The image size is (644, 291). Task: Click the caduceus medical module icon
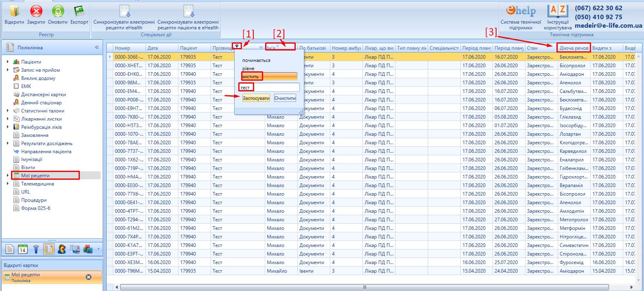click(36, 249)
